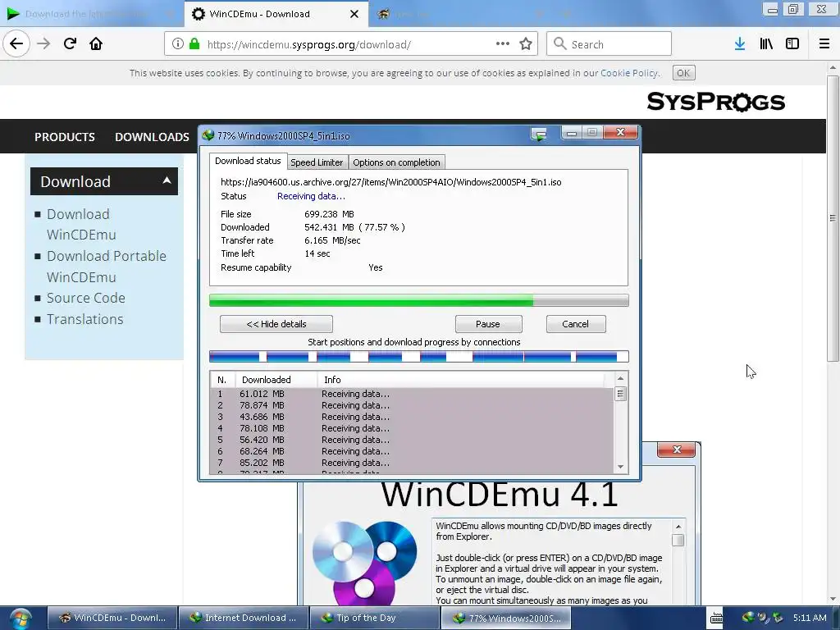
Task: Open the Translations sidebar link
Action: pyautogui.click(x=84, y=319)
